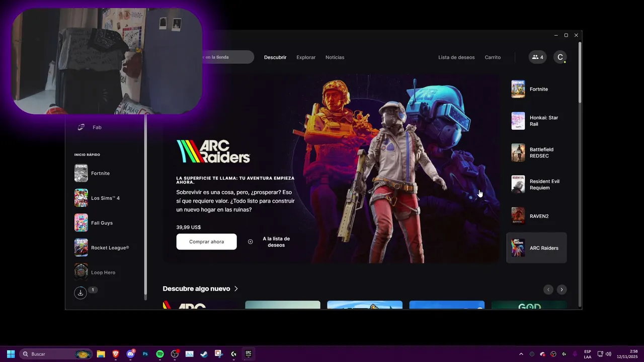
Task: Click the ESP LAA language indicator
Action: click(588, 354)
